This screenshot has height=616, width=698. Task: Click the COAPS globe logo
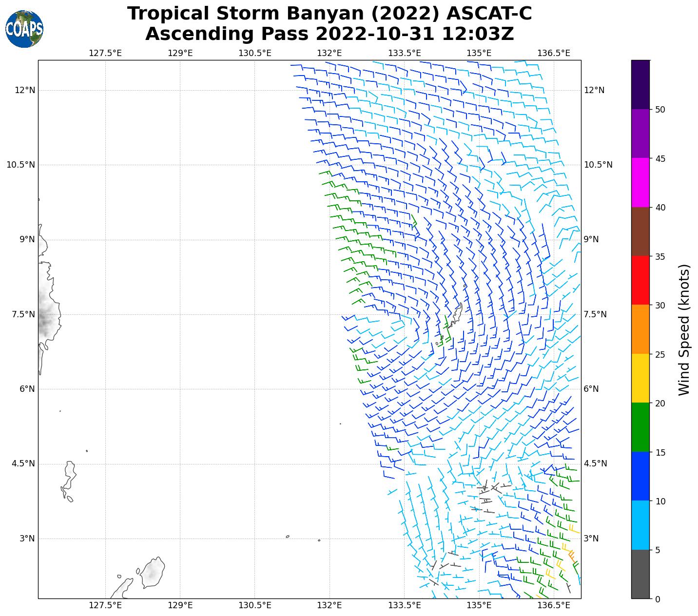(x=24, y=29)
